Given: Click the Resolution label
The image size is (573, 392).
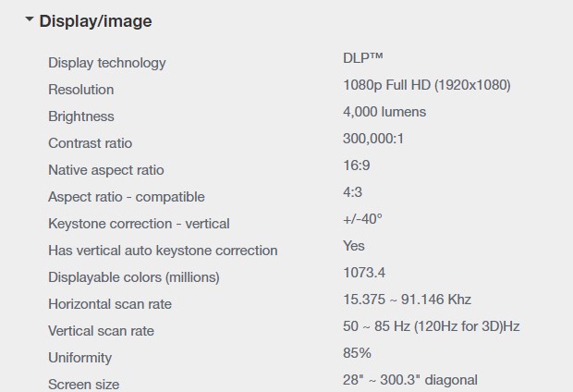Looking at the screenshot, I should coord(81,90).
